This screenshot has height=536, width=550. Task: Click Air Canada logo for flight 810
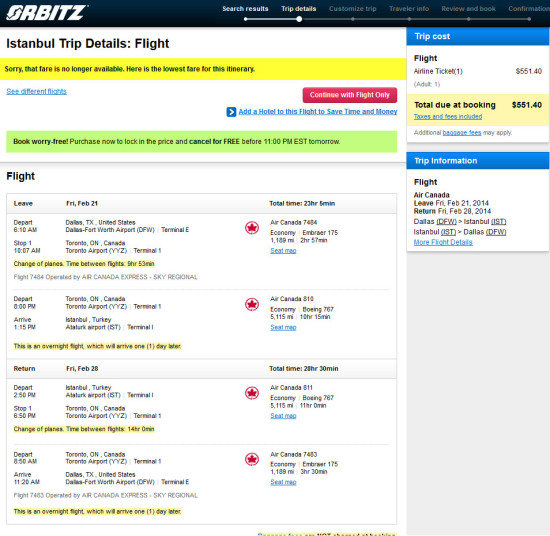pos(252,304)
